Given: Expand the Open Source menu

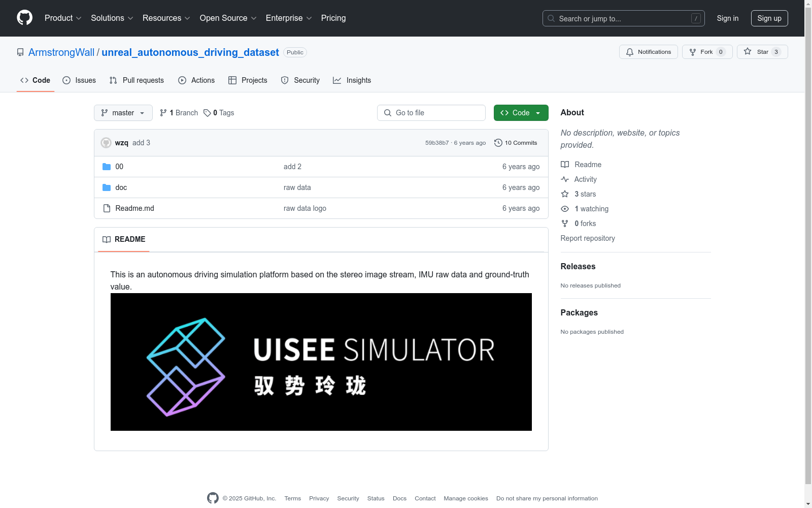Looking at the screenshot, I should (228, 18).
